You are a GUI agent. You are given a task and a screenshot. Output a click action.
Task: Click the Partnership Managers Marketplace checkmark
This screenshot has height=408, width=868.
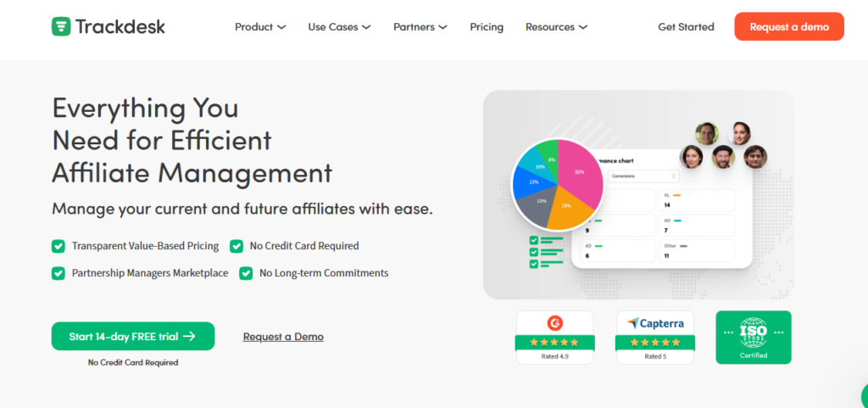tap(58, 273)
